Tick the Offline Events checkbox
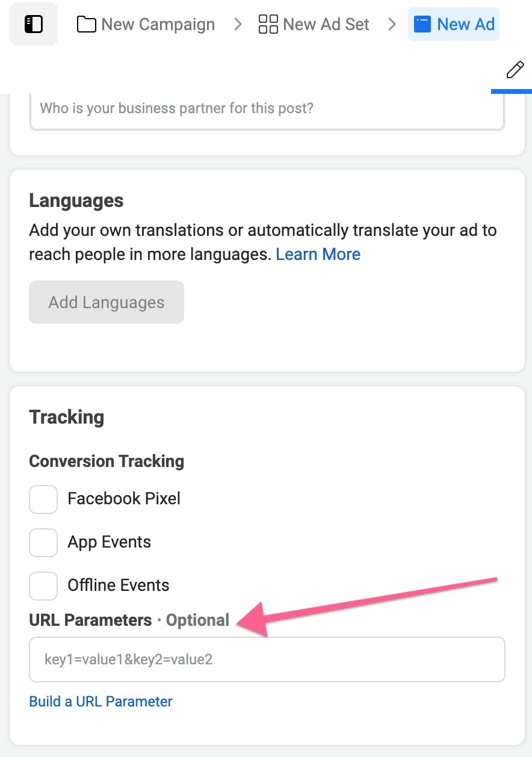The image size is (532, 757). [x=43, y=586]
